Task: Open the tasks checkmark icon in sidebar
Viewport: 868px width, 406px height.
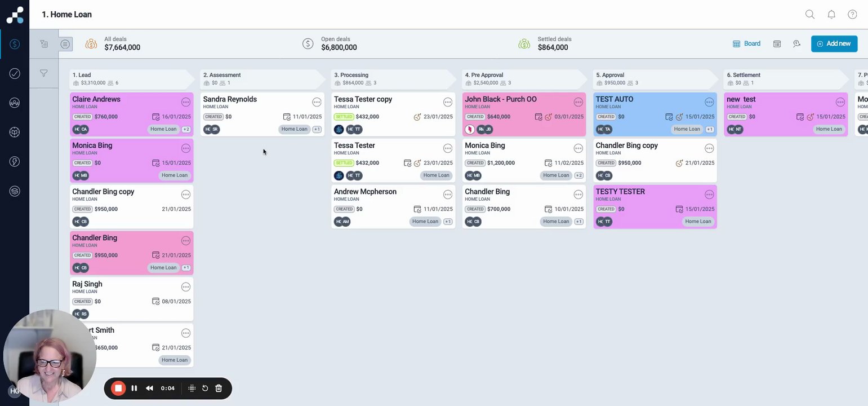Action: tap(15, 73)
